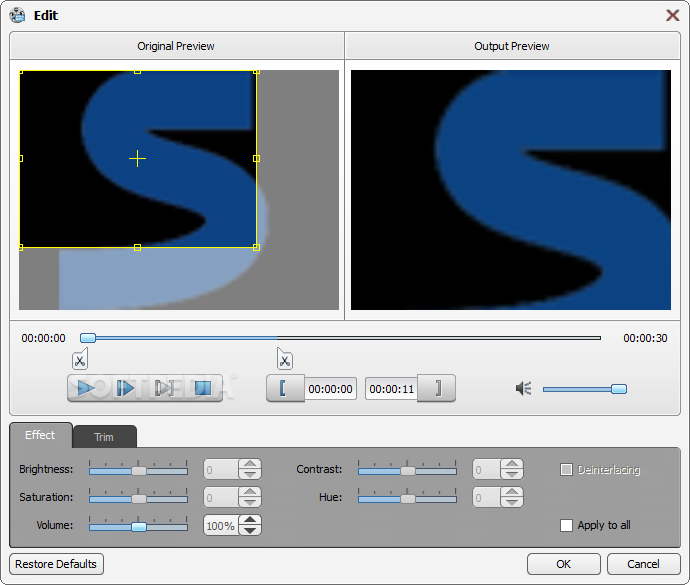Click the Edit dialog app icon
Image resolution: width=690 pixels, height=585 pixels.
coord(18,15)
